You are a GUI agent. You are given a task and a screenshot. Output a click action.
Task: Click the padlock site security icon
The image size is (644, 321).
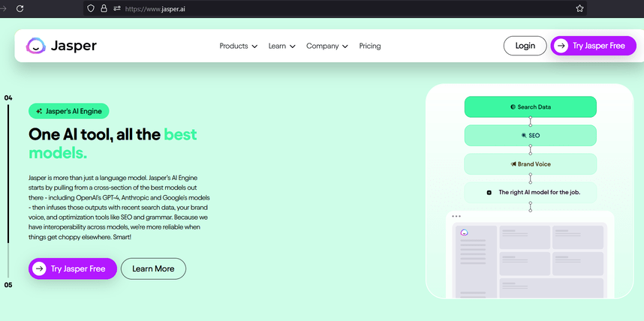tap(104, 8)
